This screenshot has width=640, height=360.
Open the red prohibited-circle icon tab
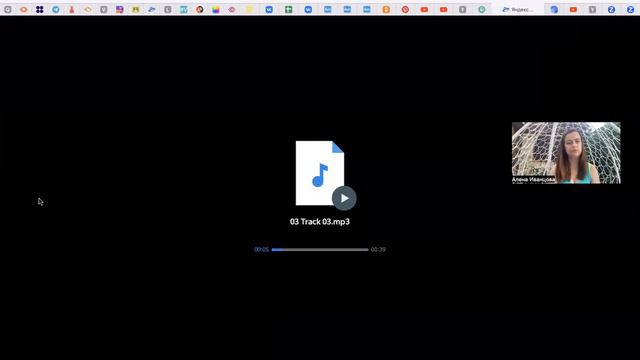coord(405,9)
